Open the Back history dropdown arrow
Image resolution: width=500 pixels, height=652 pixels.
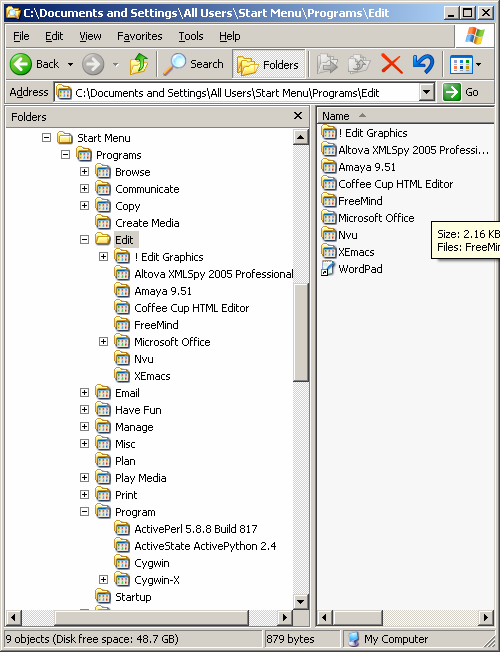coord(70,64)
